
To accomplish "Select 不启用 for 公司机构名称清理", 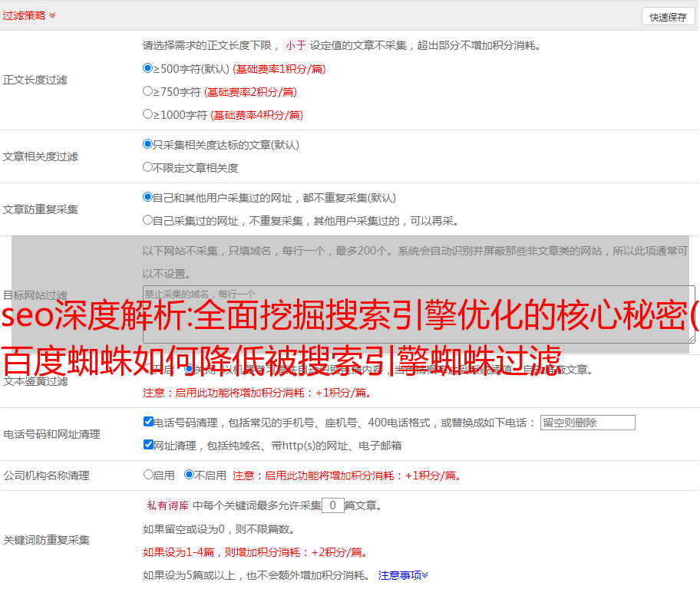I will click(x=190, y=474).
